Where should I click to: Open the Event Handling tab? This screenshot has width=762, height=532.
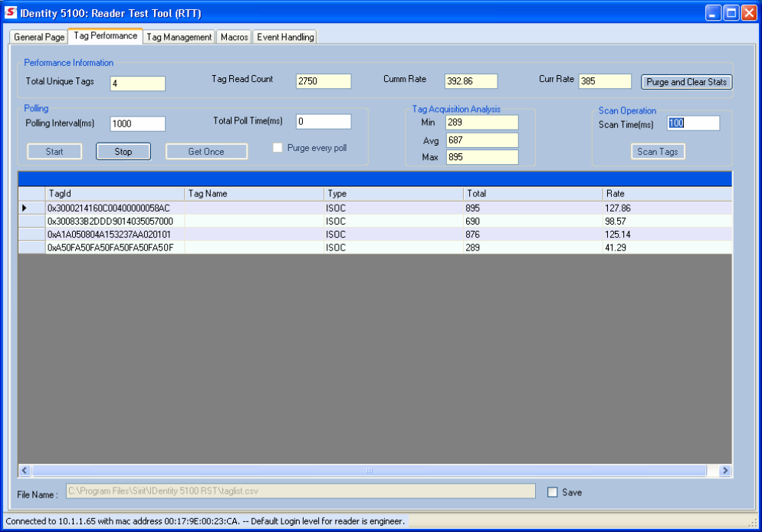[x=285, y=37]
